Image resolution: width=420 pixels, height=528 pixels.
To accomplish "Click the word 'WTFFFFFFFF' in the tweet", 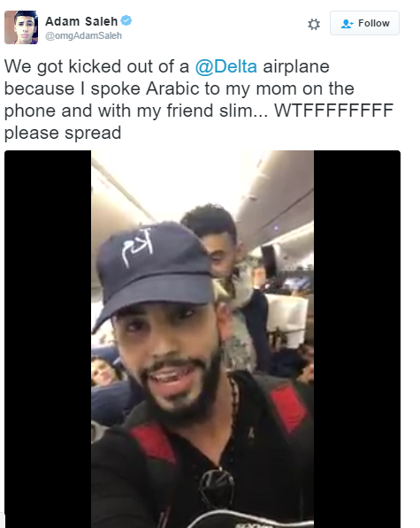I will 334,111.
